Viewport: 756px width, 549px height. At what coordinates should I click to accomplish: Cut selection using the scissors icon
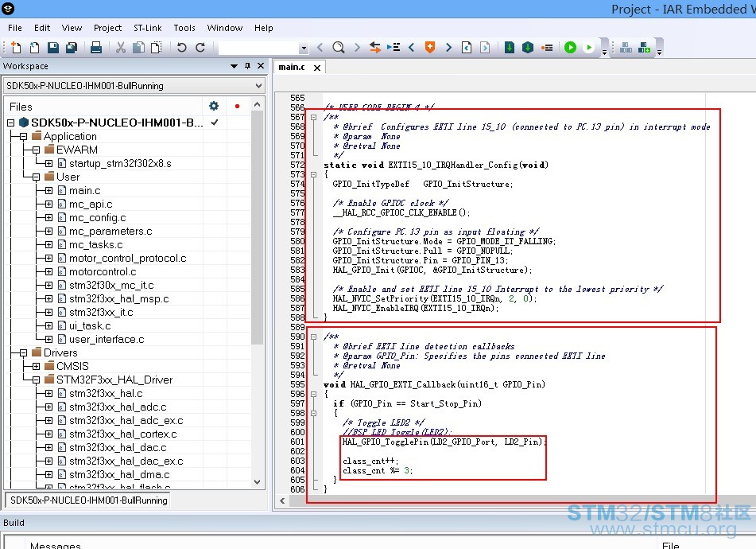(x=121, y=47)
